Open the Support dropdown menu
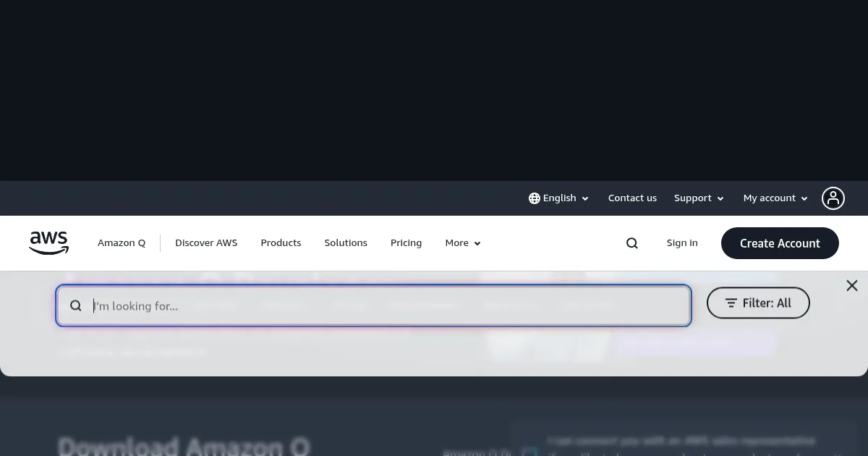Viewport: 868px width, 456px height. pyautogui.click(x=697, y=198)
